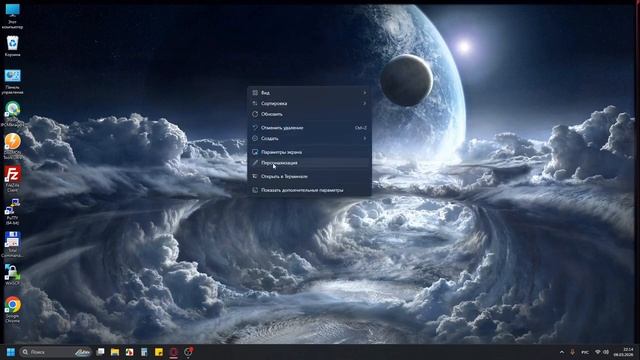Switch to the active red-underlined taskbar app

click(x=173, y=352)
